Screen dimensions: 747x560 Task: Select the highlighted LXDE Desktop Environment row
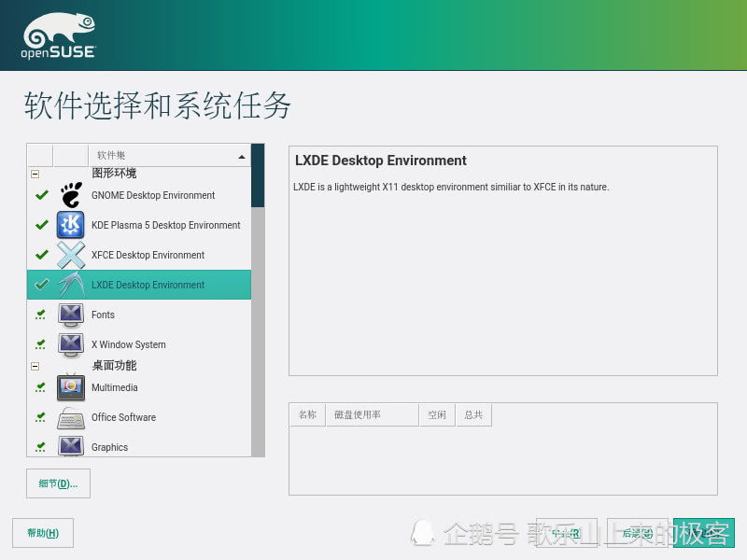pos(139,285)
